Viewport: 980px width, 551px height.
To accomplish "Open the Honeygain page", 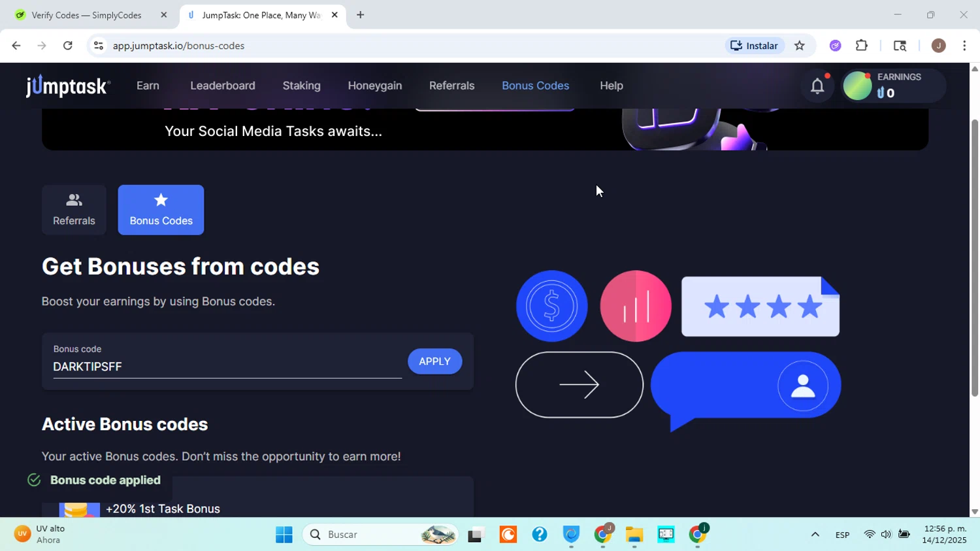I will pos(375,86).
